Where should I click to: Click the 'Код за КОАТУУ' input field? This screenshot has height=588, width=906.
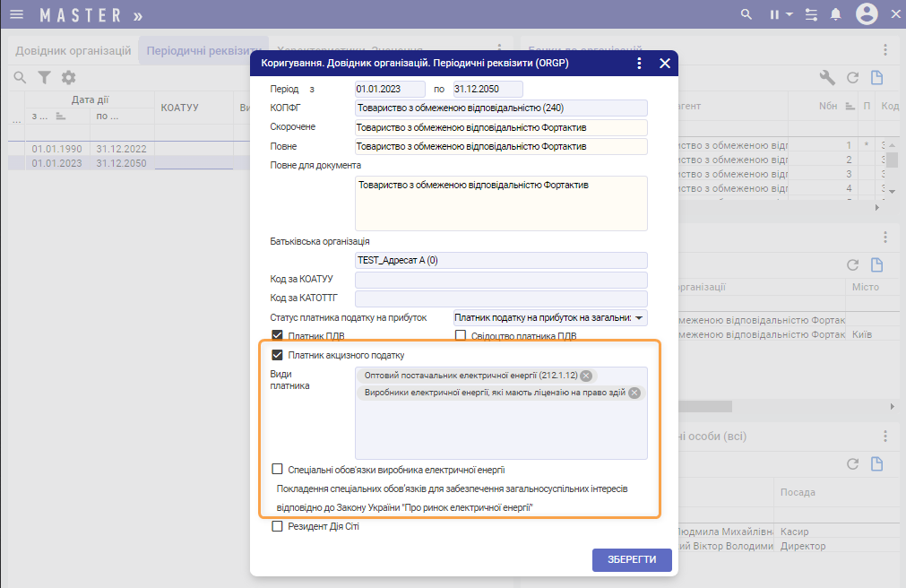500,280
